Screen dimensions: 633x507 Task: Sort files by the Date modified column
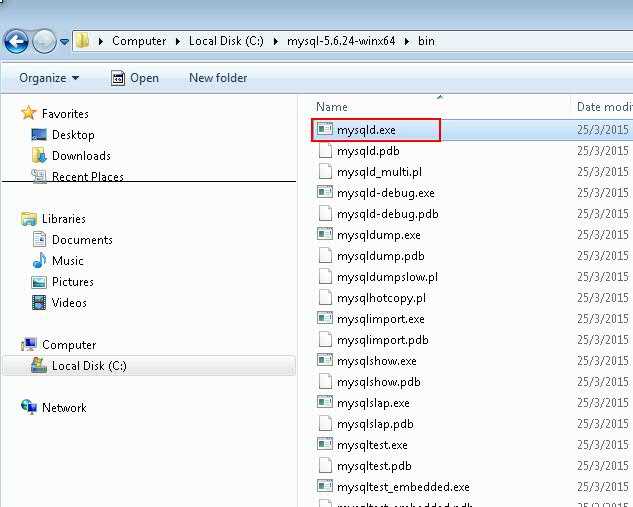click(605, 107)
